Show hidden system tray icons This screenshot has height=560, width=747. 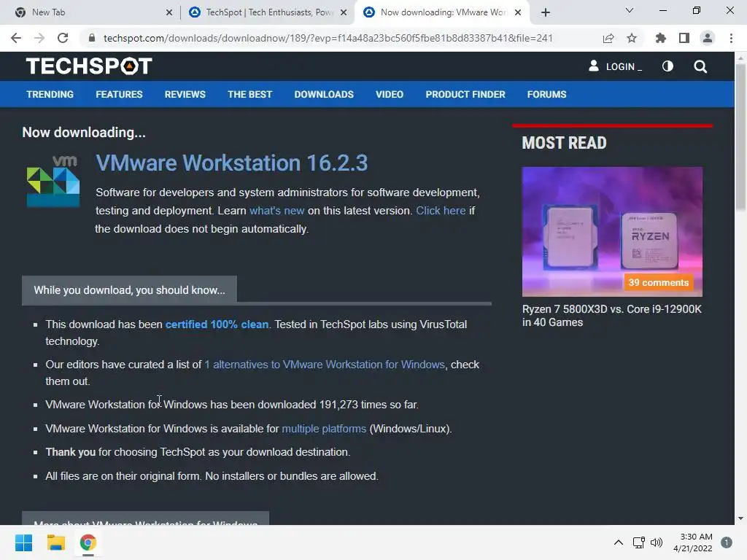point(619,542)
